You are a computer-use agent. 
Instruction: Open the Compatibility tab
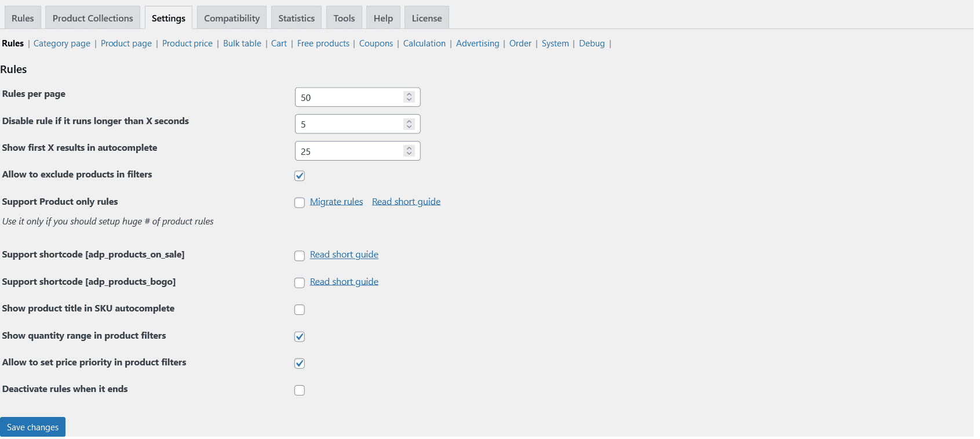[x=232, y=18]
